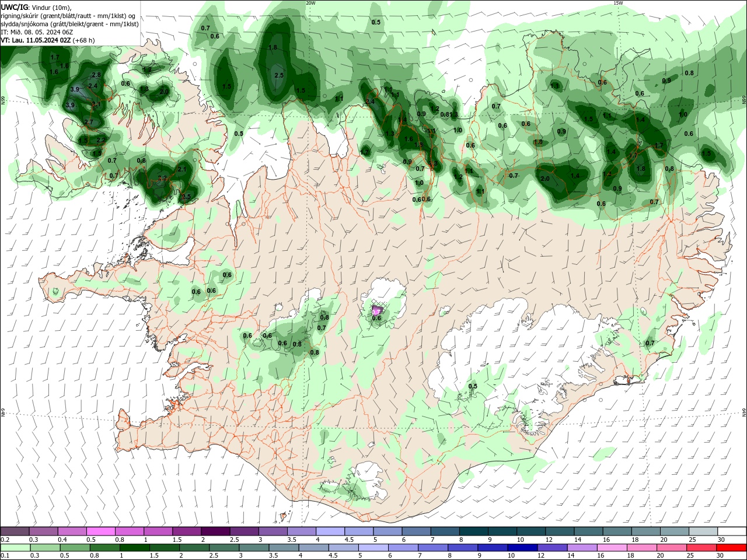Click the '2.8' precipitation value in the northwest
The height and width of the screenshot is (560, 747).
tap(96, 75)
